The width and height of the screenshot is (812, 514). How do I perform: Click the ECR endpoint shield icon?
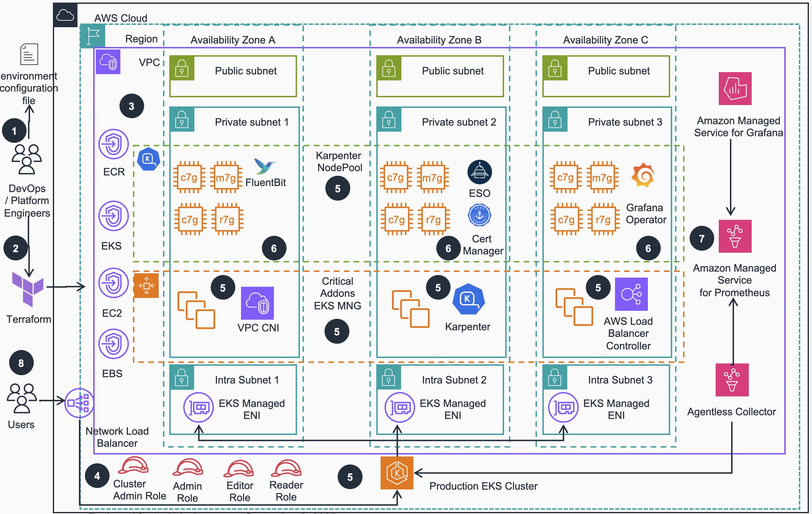coord(113,144)
